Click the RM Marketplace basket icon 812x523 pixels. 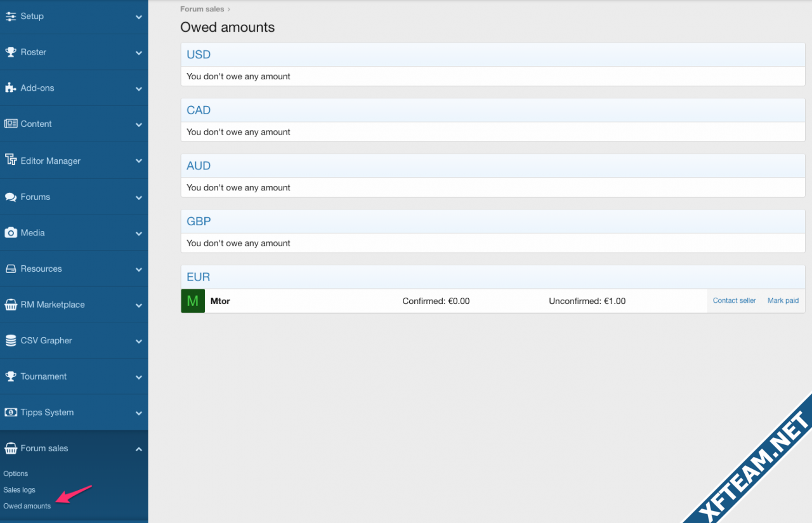coord(11,305)
